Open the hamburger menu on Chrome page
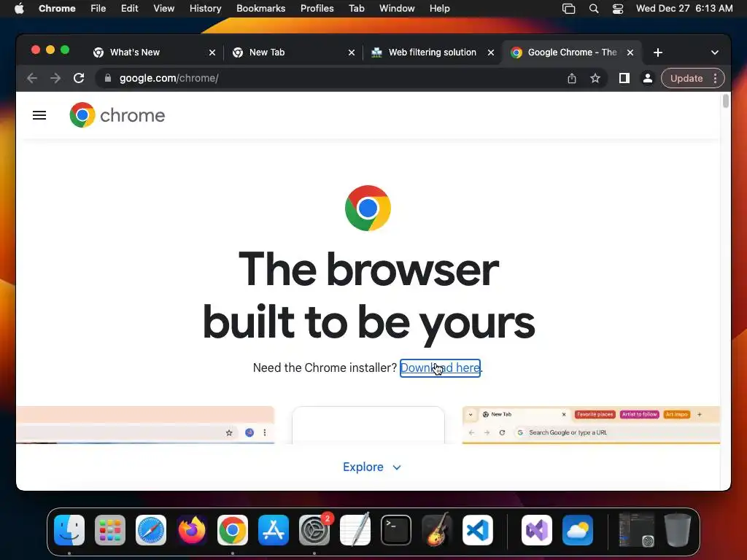Viewport: 747px width, 560px height. coord(39,115)
